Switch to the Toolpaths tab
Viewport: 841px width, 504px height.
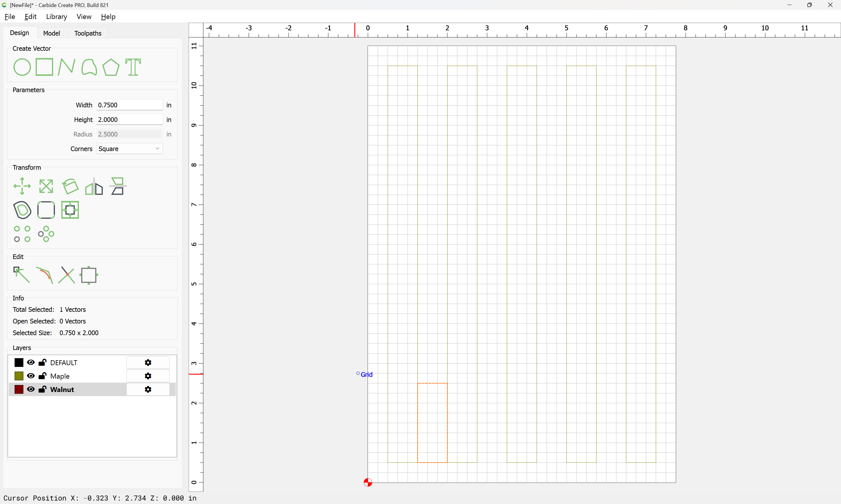[x=88, y=33]
